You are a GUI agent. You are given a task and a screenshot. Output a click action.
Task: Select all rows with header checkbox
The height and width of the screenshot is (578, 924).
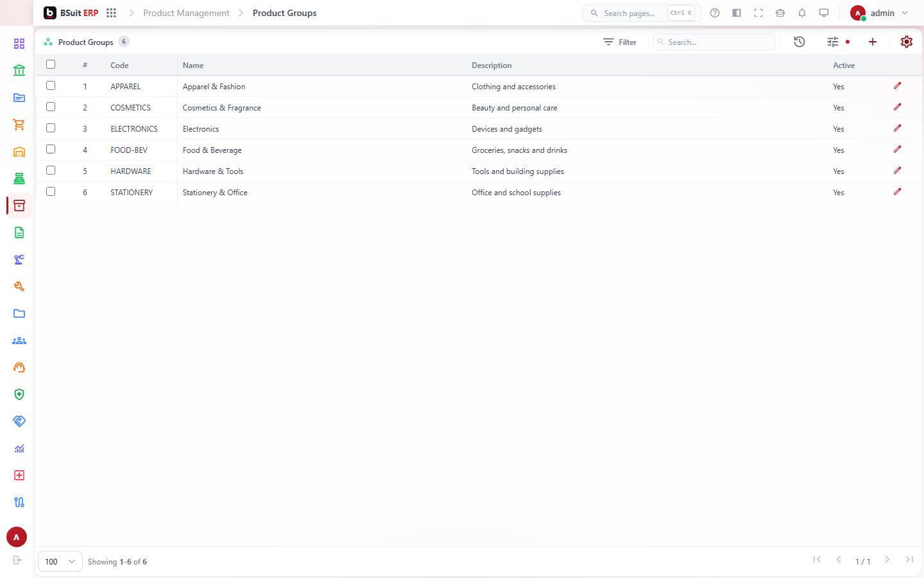click(51, 64)
